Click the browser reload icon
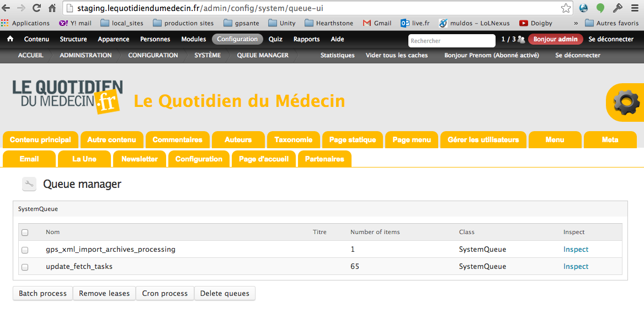 tap(37, 8)
